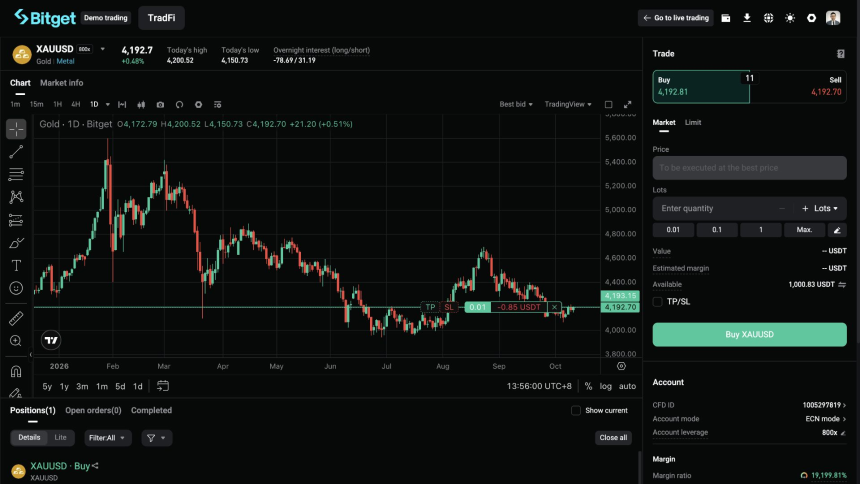860x484 pixels.
Task: Open the Open orders(0) tab
Action: click(x=93, y=410)
